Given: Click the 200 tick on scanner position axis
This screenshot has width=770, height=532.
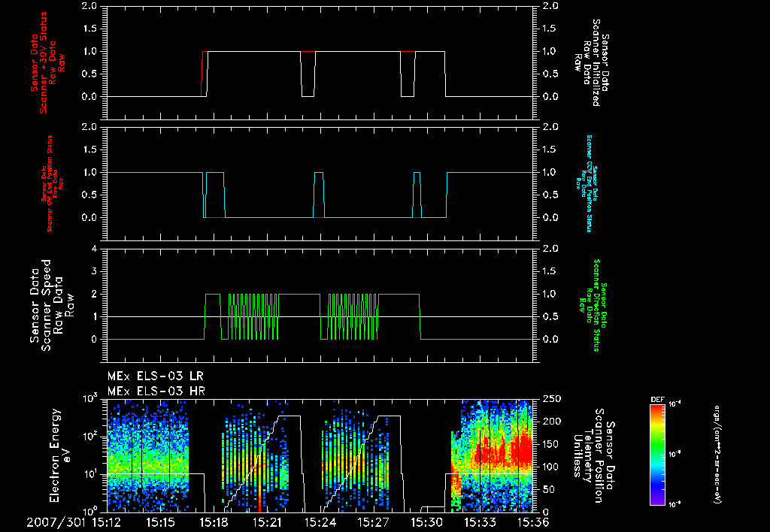Looking at the screenshot, I should [x=551, y=422].
